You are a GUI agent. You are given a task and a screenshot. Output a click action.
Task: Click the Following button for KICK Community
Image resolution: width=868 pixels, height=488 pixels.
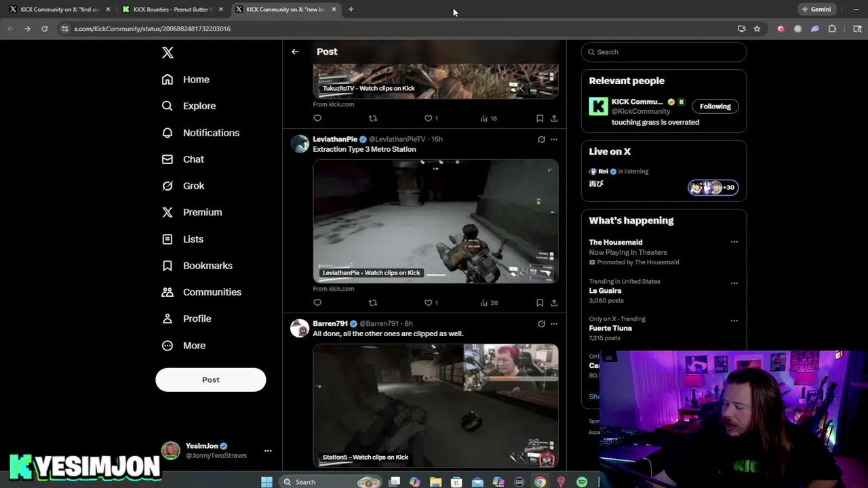pos(715,106)
